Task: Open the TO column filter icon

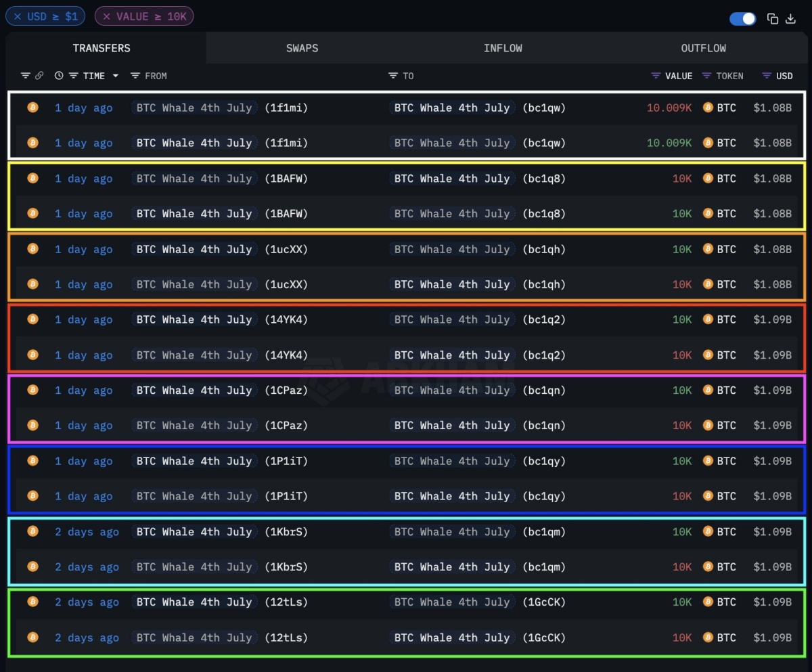Action: [393, 76]
